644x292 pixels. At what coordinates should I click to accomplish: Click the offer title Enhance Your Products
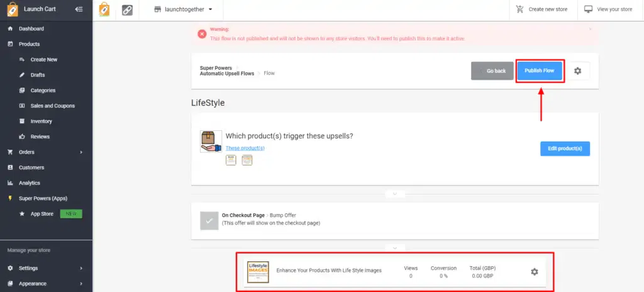coord(328,271)
